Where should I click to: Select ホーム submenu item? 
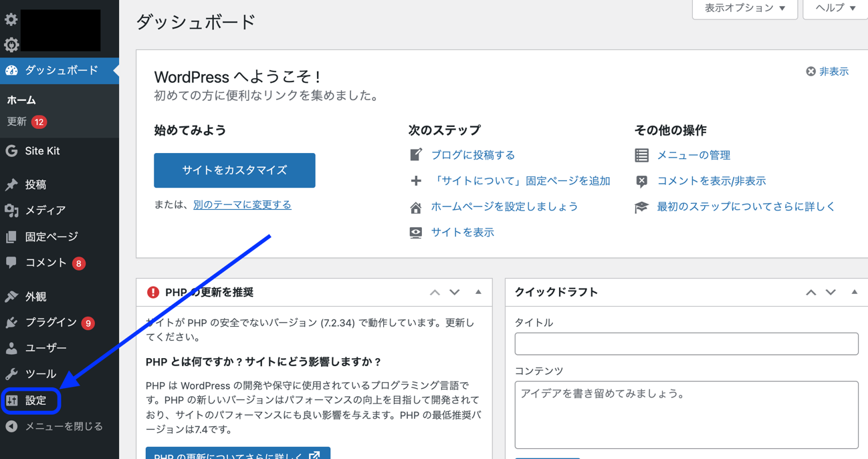click(21, 100)
